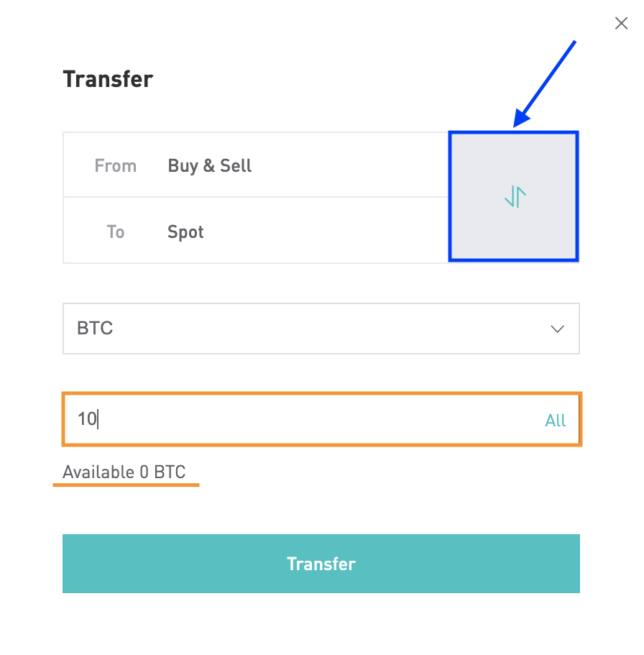Click the Available 0 BTC text
This screenshot has width=644, height=655.
tap(124, 472)
